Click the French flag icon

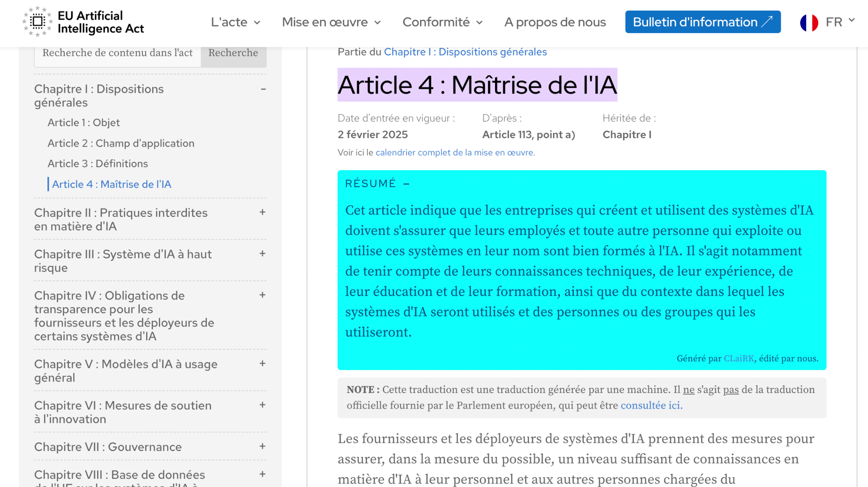click(x=809, y=22)
